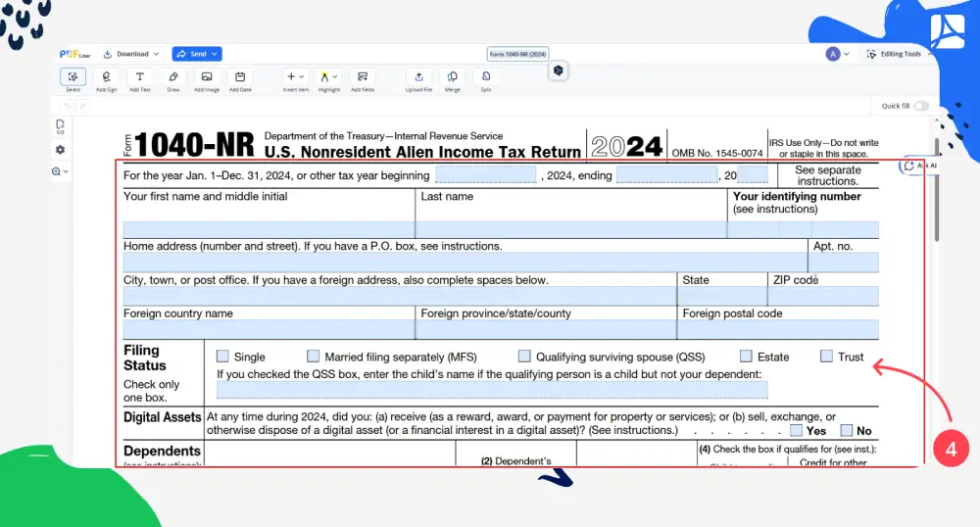
Task: Click the Home address field
Action: coord(465,262)
